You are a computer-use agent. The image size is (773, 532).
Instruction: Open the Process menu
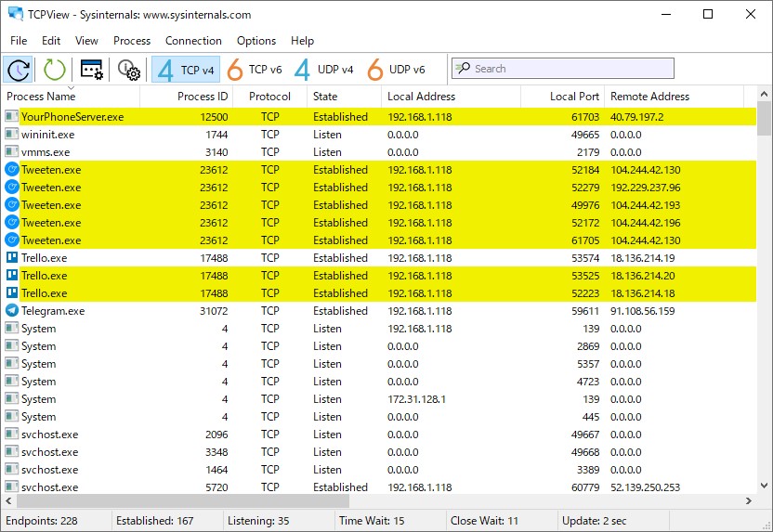tap(132, 41)
